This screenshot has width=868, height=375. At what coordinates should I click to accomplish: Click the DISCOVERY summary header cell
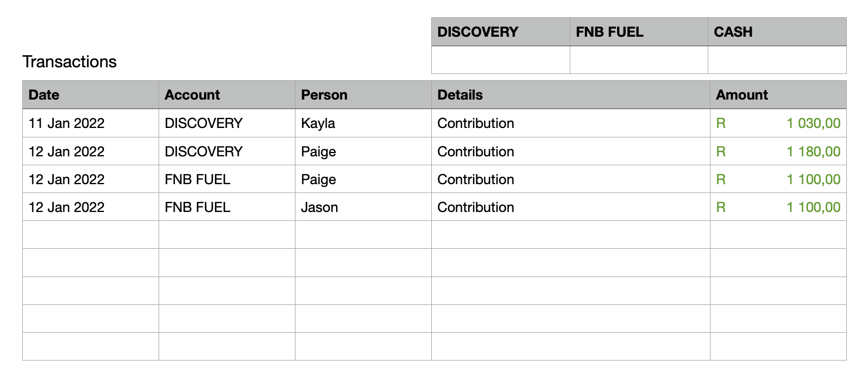click(x=500, y=32)
